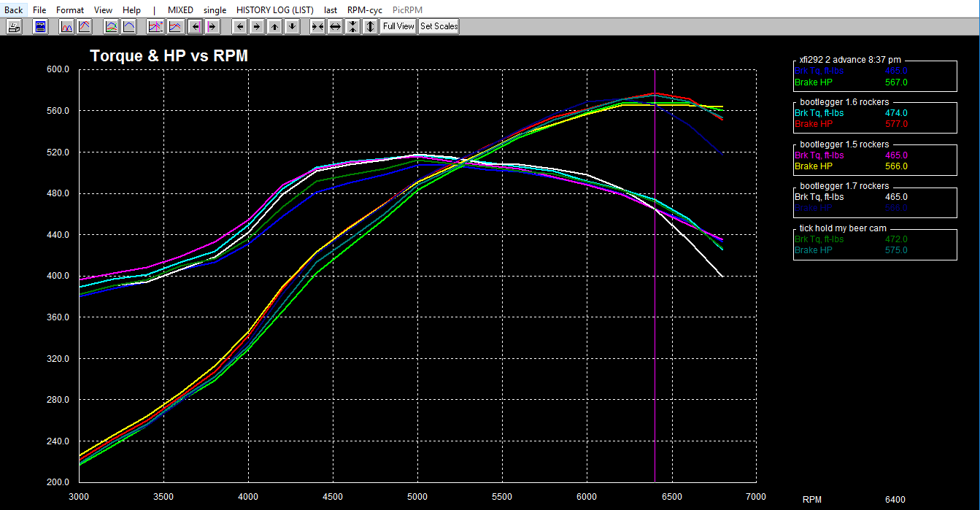The height and width of the screenshot is (510, 980).
Task: Click the Set Scales button
Action: click(439, 26)
